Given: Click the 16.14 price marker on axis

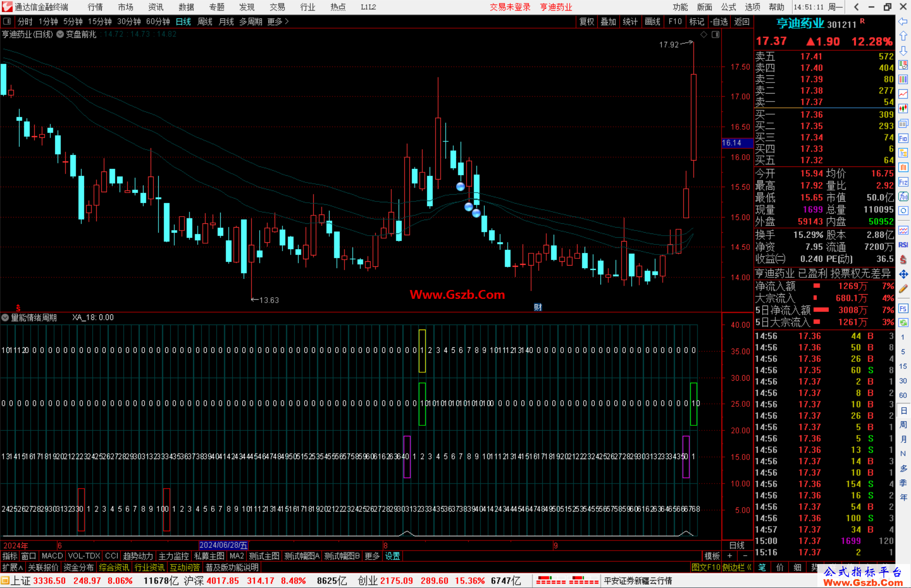Looking at the screenshot, I should coord(737,143).
